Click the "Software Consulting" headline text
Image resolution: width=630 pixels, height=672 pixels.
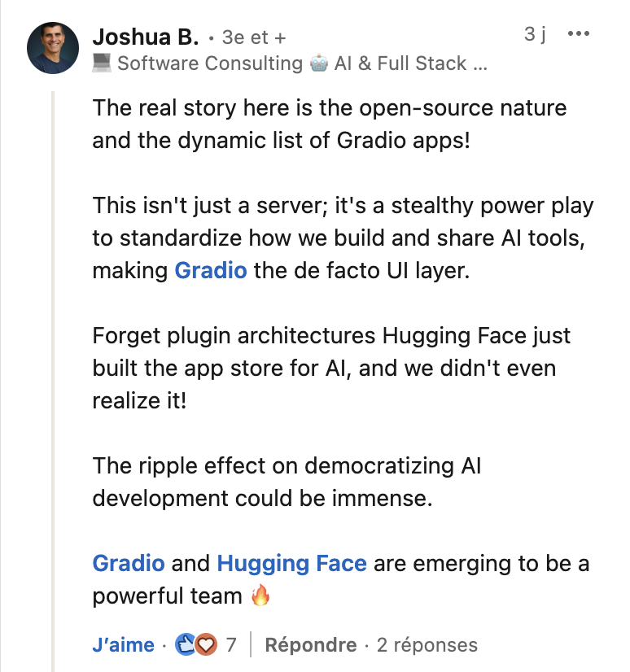209,63
